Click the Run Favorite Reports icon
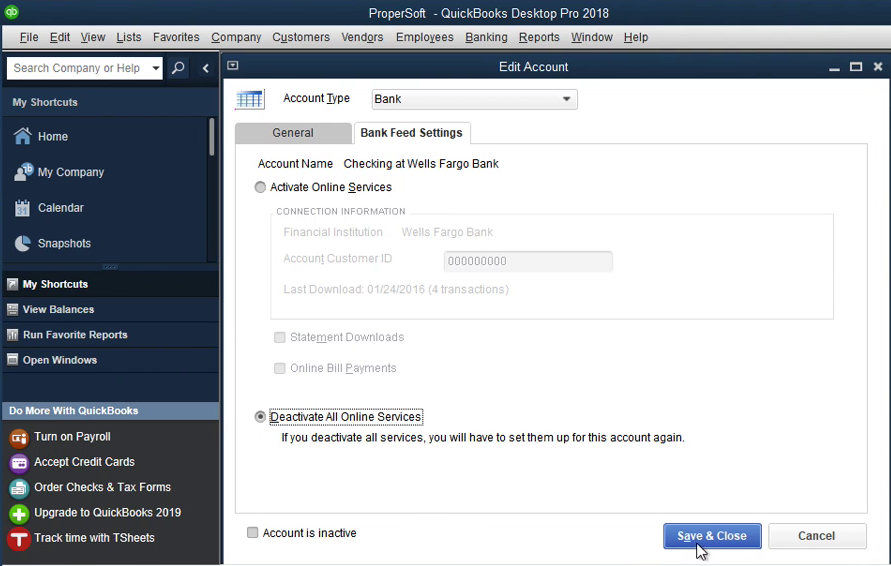The height and width of the screenshot is (566, 891). (12, 335)
